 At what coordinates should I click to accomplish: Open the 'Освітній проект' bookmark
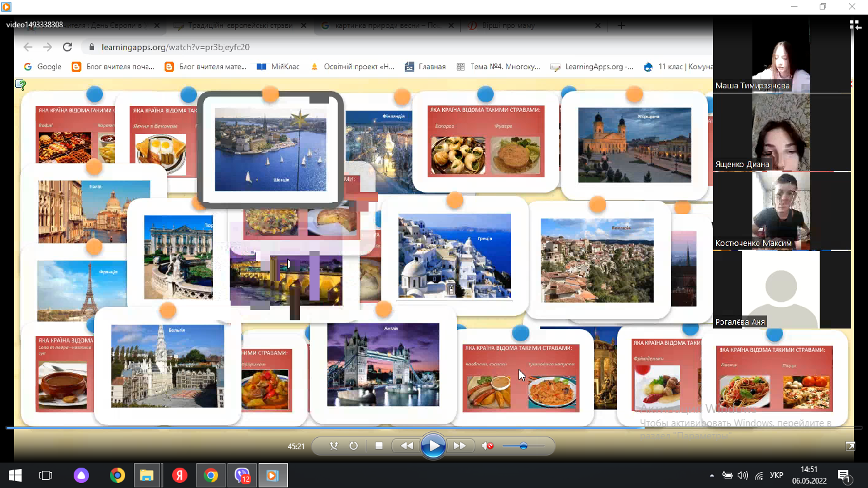click(353, 66)
